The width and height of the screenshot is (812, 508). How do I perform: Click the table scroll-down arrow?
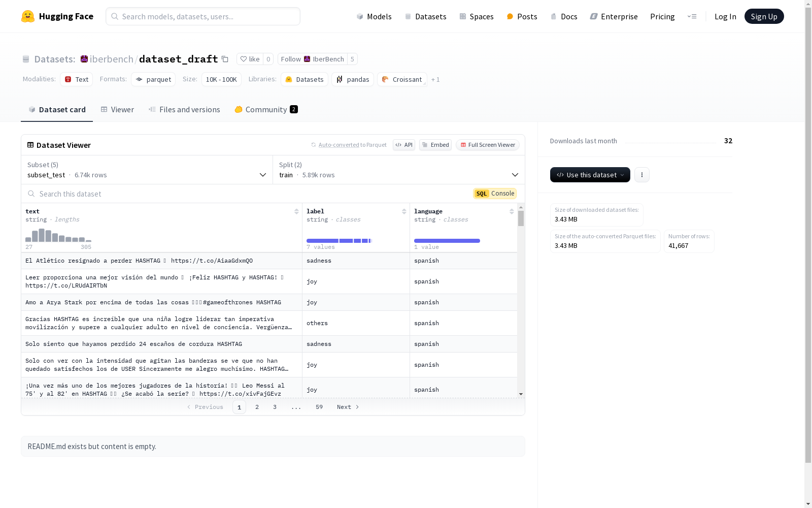[521, 394]
